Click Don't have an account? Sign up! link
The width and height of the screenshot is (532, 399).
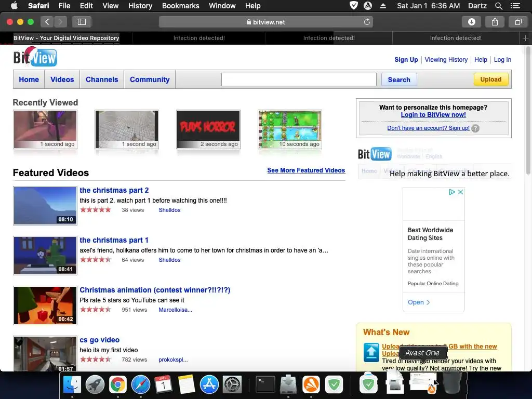428,128
